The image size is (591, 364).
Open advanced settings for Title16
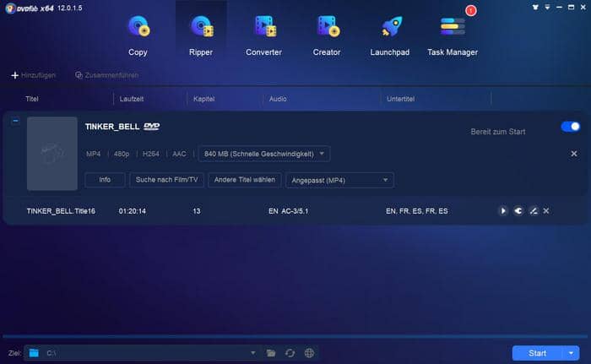518,210
